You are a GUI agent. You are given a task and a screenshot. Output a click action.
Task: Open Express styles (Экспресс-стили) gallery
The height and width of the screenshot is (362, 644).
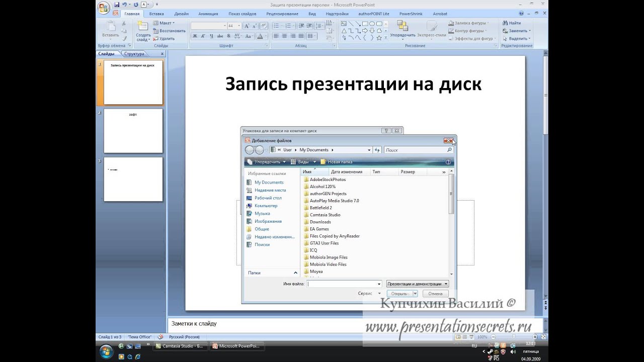point(432,30)
